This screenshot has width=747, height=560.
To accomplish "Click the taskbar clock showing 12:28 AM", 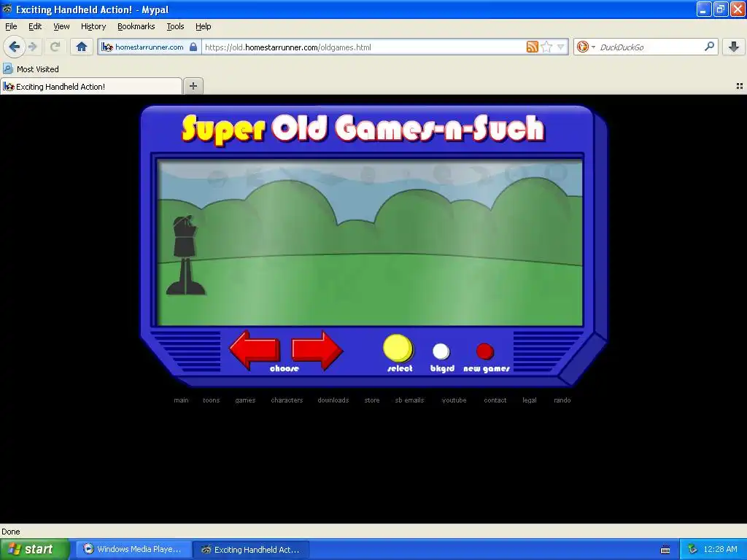I will pyautogui.click(x=720, y=549).
